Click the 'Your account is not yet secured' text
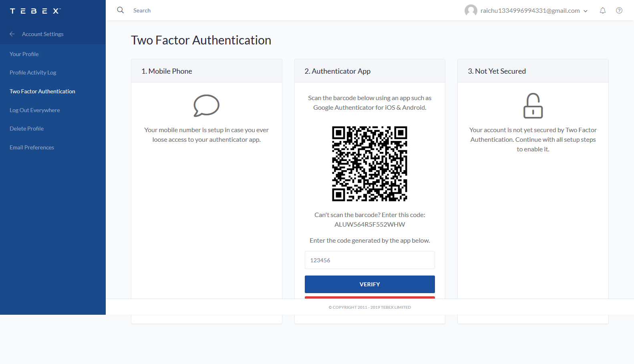The image size is (634, 364). pos(533,139)
